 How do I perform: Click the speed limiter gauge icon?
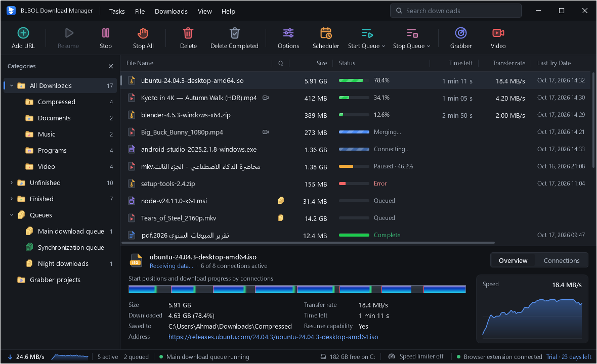click(x=392, y=356)
